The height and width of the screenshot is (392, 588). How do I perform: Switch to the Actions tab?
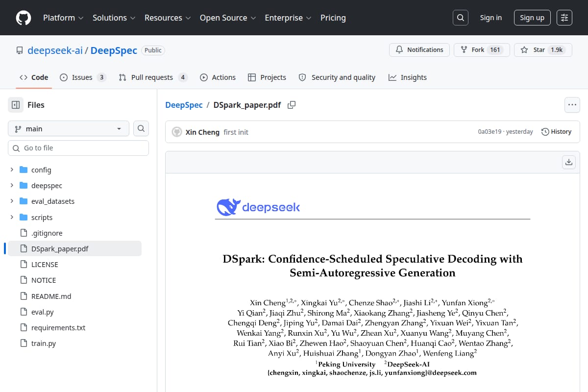pyautogui.click(x=218, y=77)
